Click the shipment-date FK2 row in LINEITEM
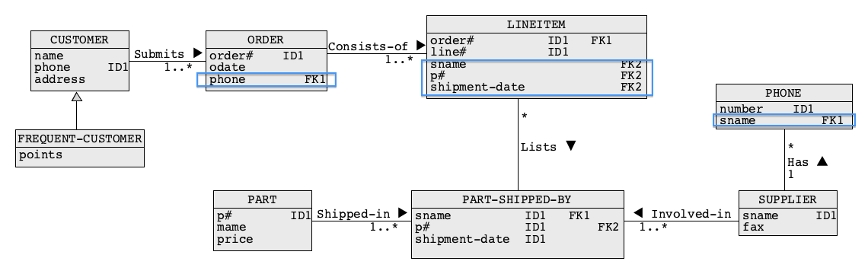This screenshot has width=868, height=274. point(537,88)
